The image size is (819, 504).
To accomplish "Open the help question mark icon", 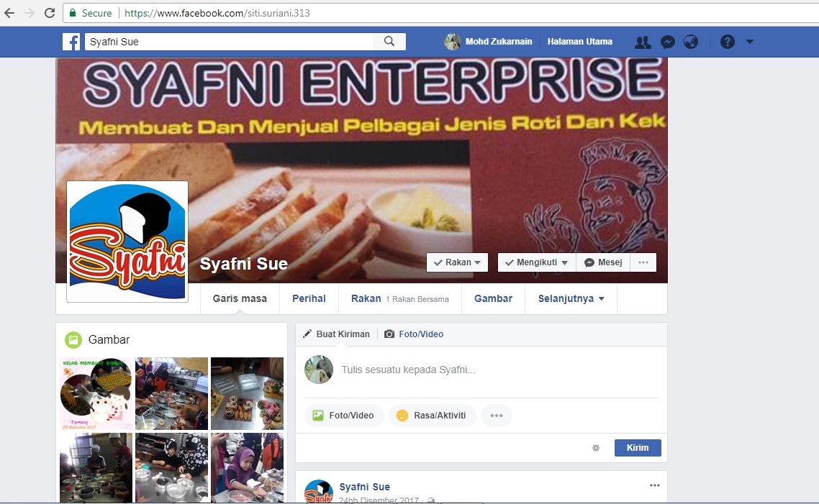I will 727,42.
